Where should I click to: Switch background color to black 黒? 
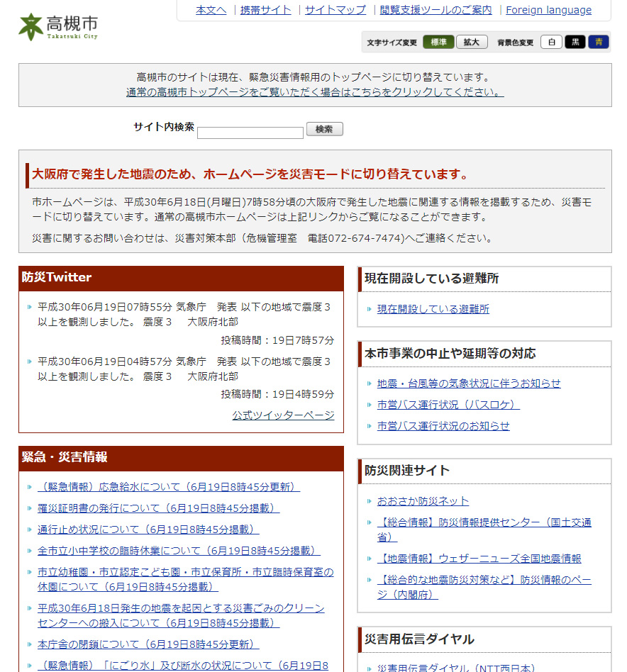coord(575,42)
